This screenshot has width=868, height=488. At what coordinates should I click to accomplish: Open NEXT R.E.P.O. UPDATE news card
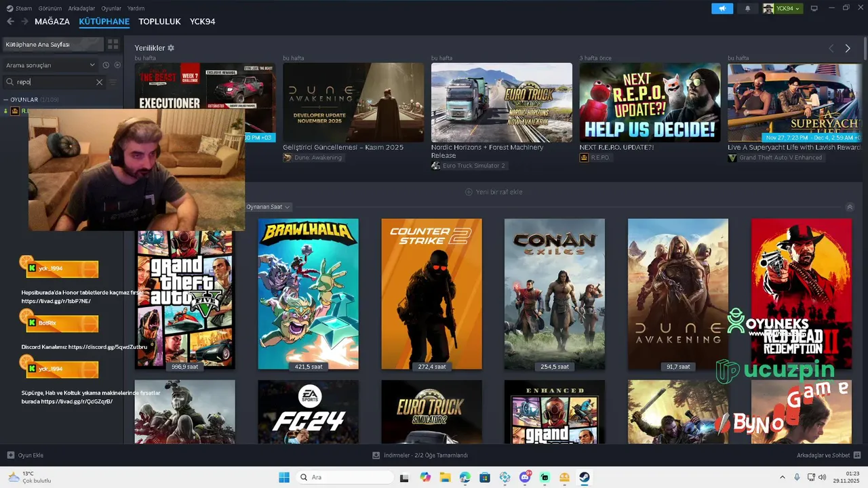(650, 102)
